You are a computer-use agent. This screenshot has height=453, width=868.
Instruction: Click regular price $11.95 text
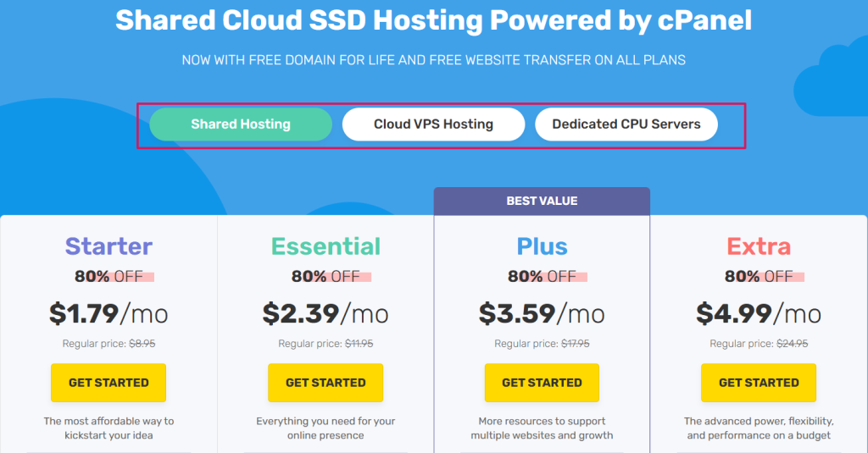pyautogui.click(x=325, y=344)
